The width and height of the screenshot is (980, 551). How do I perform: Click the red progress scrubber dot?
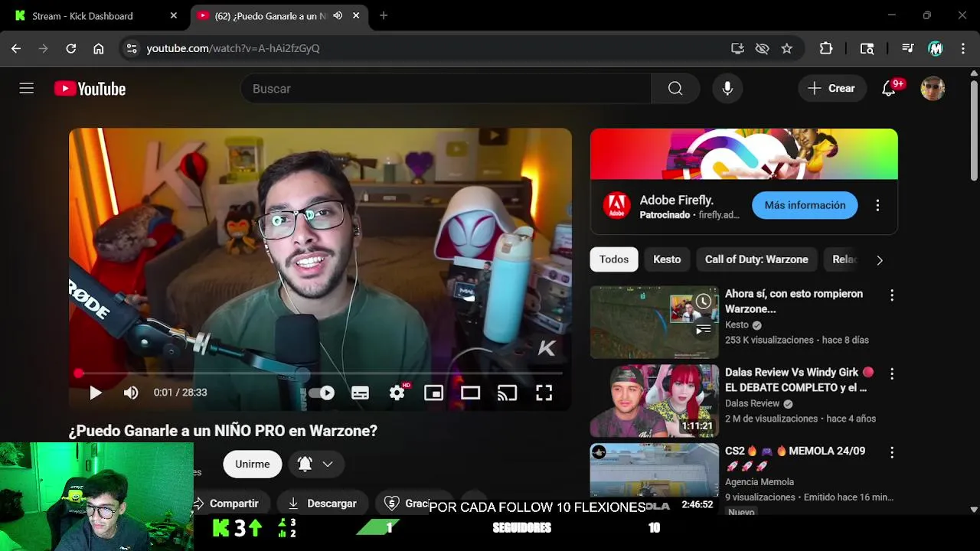pyautogui.click(x=78, y=373)
